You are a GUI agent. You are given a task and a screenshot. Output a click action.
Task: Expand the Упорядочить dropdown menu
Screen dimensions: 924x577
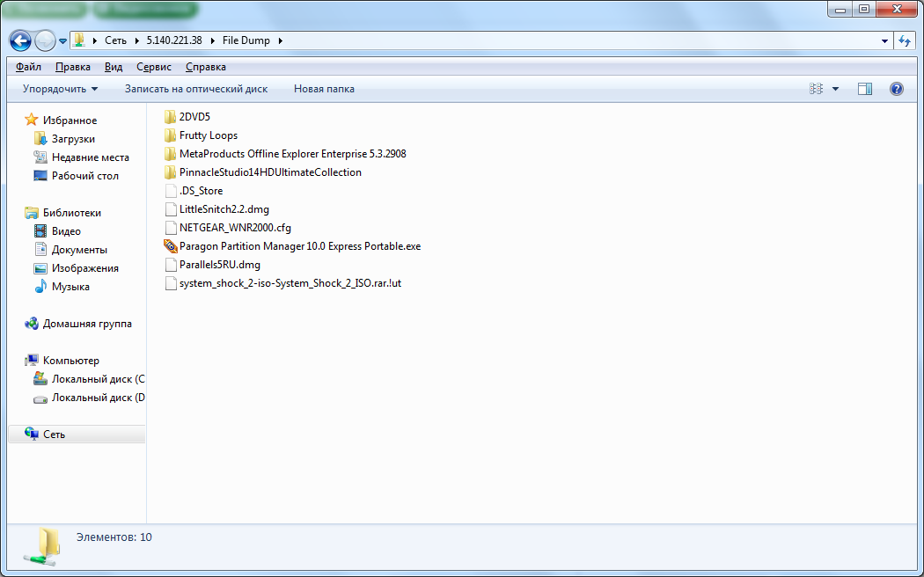coord(60,89)
